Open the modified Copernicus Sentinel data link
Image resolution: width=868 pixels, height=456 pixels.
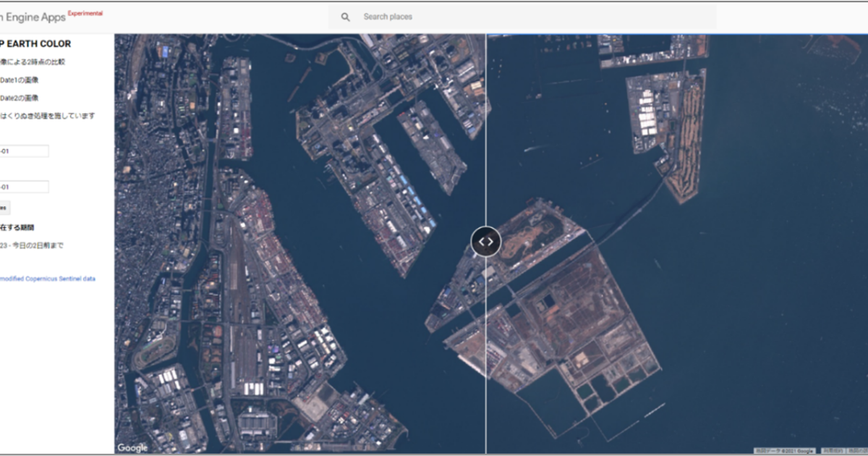48,278
